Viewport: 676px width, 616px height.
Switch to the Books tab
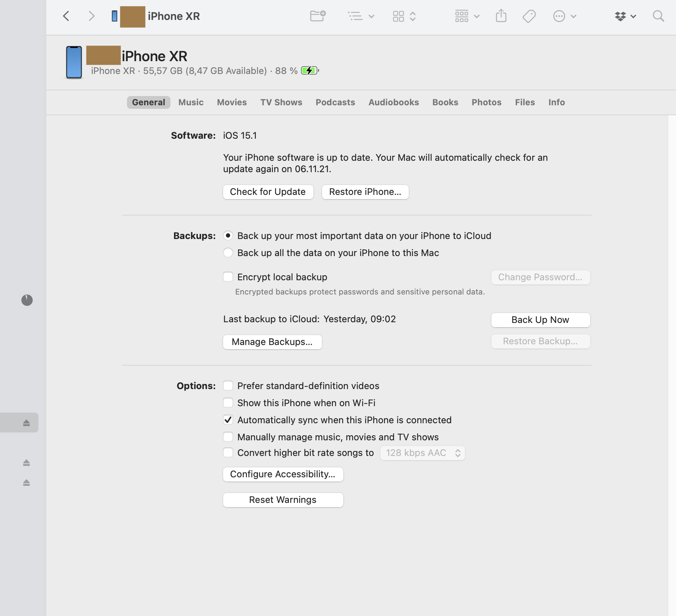(445, 102)
